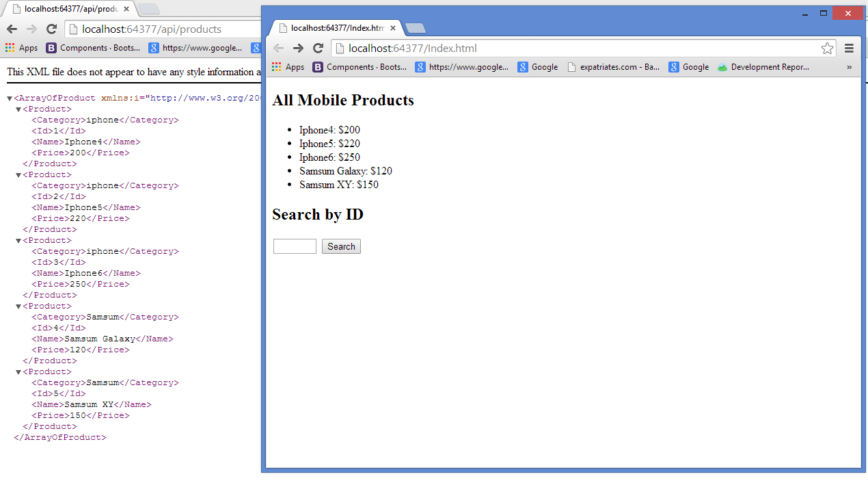Click the Search by ID text field
This screenshot has width=868, height=496.
[x=295, y=246]
